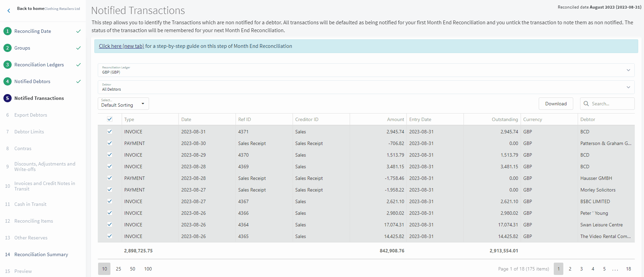Go to page 4
Viewport: 644px width, 277px height.
pyautogui.click(x=593, y=269)
